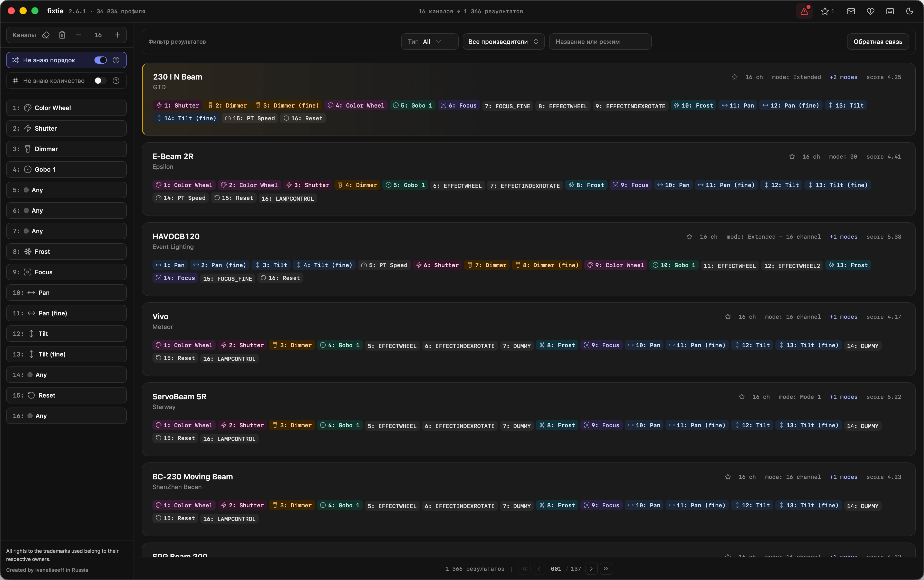Open channel 3 Dimmer selector
This screenshot has height=580, width=924.
[x=66, y=149]
